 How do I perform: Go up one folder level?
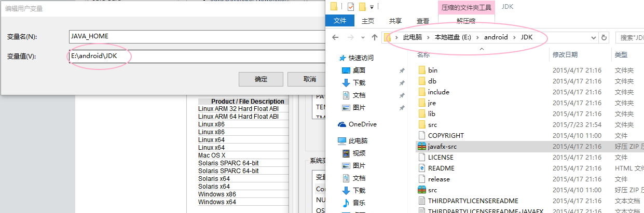[375, 37]
